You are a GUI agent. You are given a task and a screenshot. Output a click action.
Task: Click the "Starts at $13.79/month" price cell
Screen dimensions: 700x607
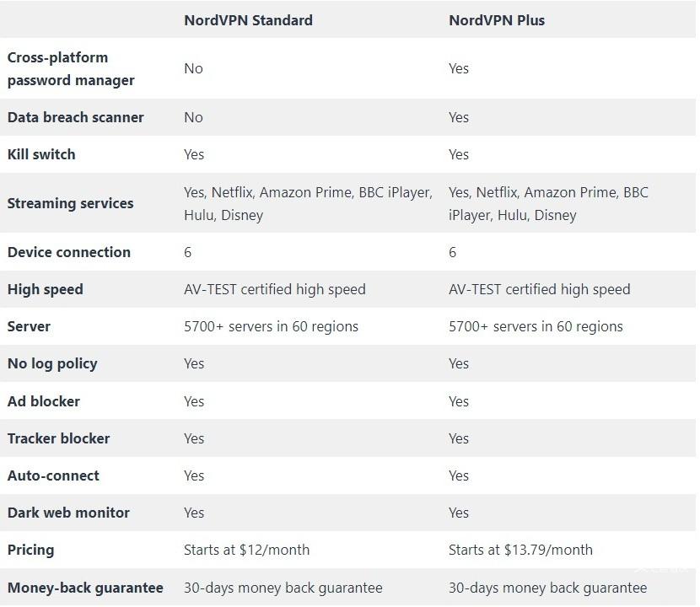click(x=520, y=550)
